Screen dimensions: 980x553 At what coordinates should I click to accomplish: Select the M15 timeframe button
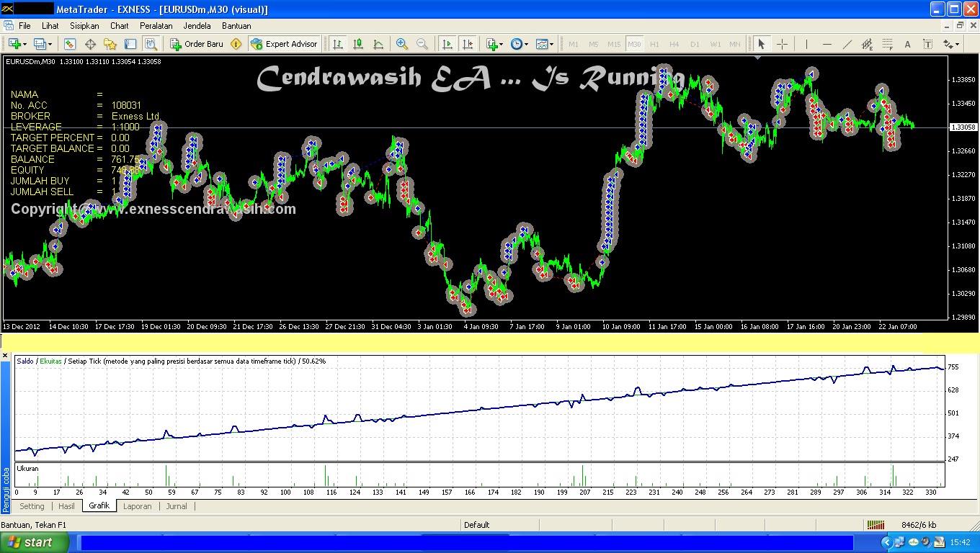coord(614,44)
